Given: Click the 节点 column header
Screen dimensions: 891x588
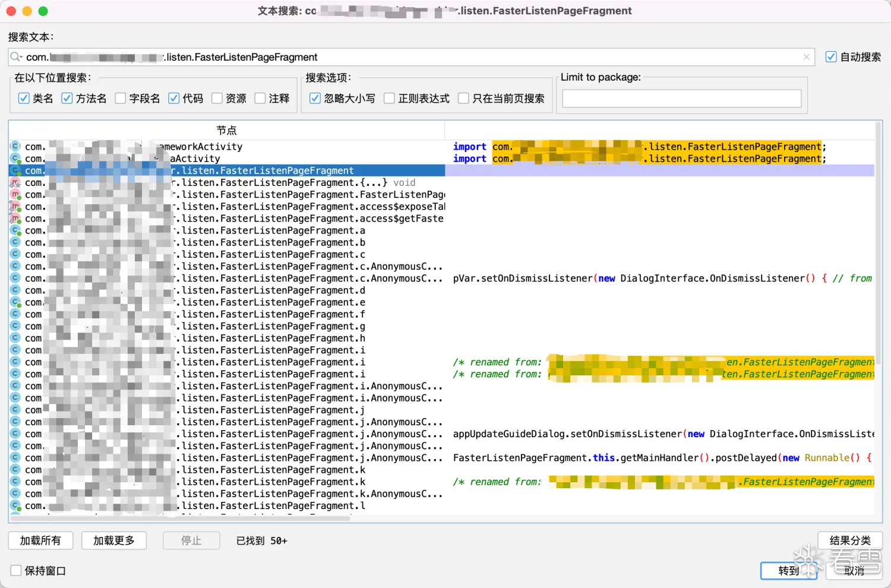Looking at the screenshot, I should point(226,130).
